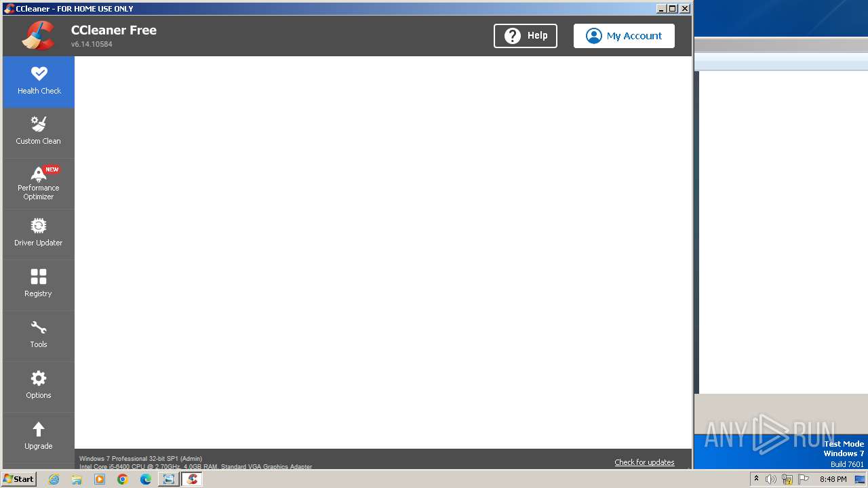
Task: Click the 'CCleaner Free' title text
Action: coord(114,30)
